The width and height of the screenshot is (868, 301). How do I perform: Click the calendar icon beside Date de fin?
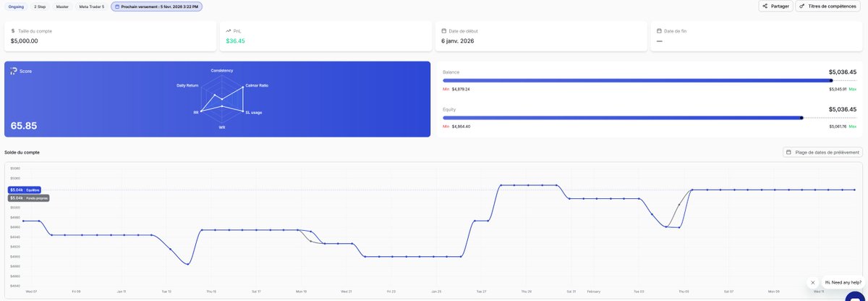click(658, 31)
